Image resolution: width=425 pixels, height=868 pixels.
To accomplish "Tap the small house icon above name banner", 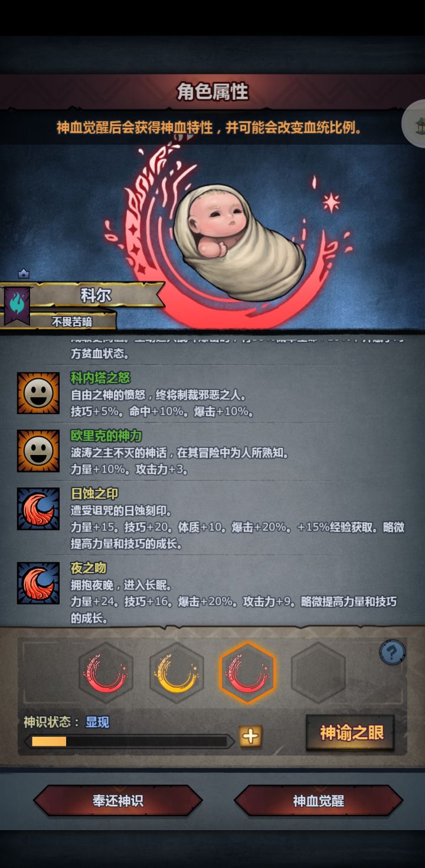I will [x=23, y=274].
